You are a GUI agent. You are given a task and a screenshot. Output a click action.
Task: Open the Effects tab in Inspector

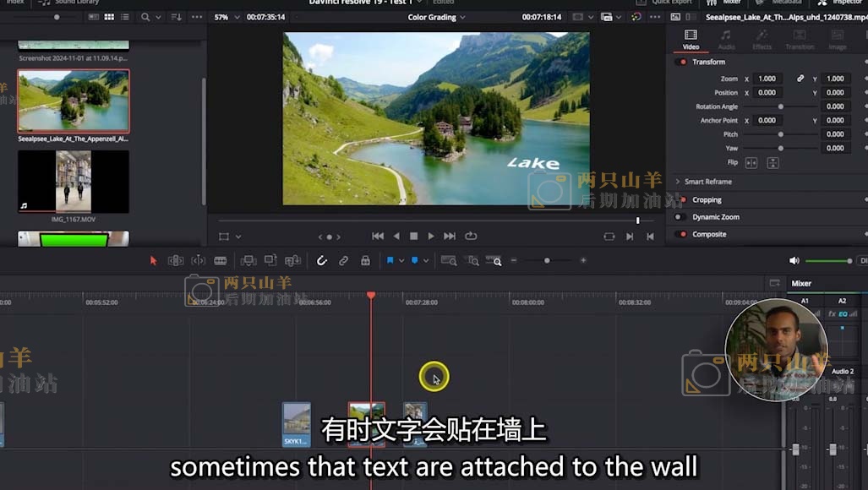coord(762,39)
